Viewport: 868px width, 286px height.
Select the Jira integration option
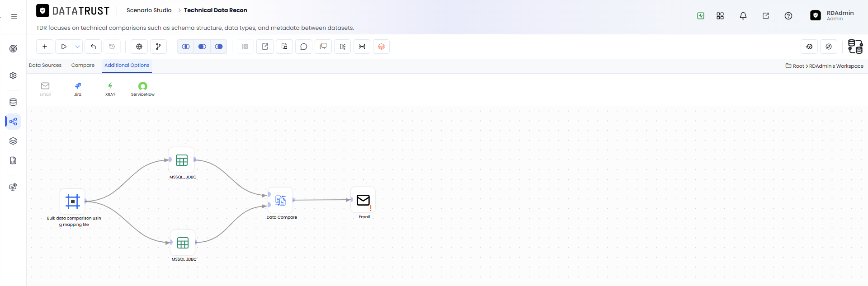point(78,89)
